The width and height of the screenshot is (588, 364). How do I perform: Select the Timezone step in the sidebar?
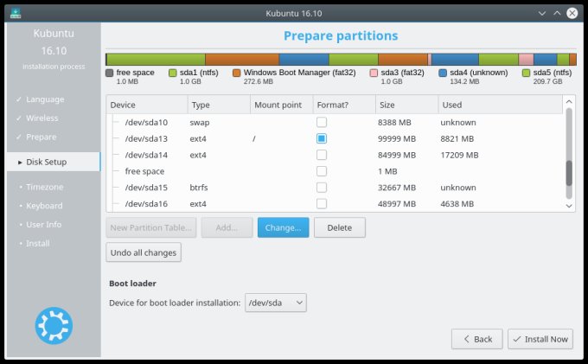point(44,187)
